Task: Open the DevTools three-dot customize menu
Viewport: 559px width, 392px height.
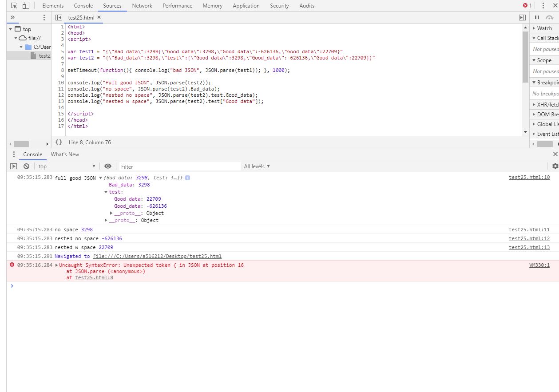Action: coord(543,6)
